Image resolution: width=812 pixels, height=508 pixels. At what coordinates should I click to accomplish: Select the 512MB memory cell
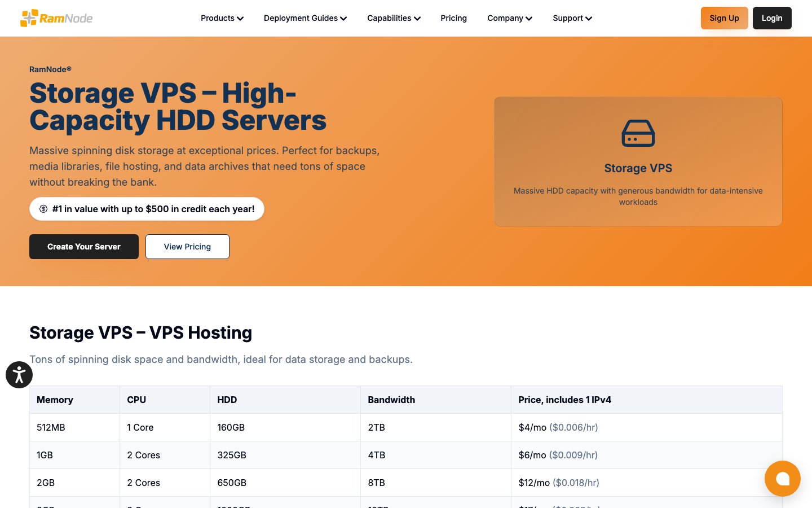pyautogui.click(x=74, y=427)
